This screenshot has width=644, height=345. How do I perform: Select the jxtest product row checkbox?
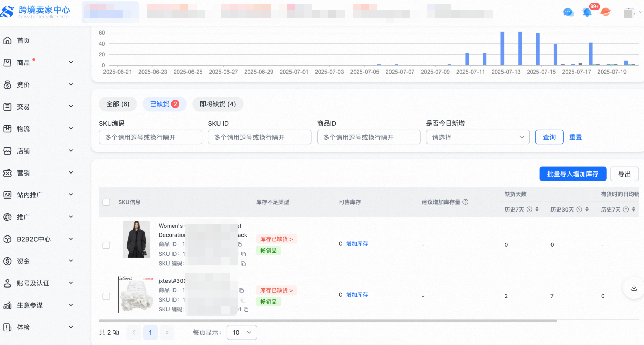click(x=107, y=296)
